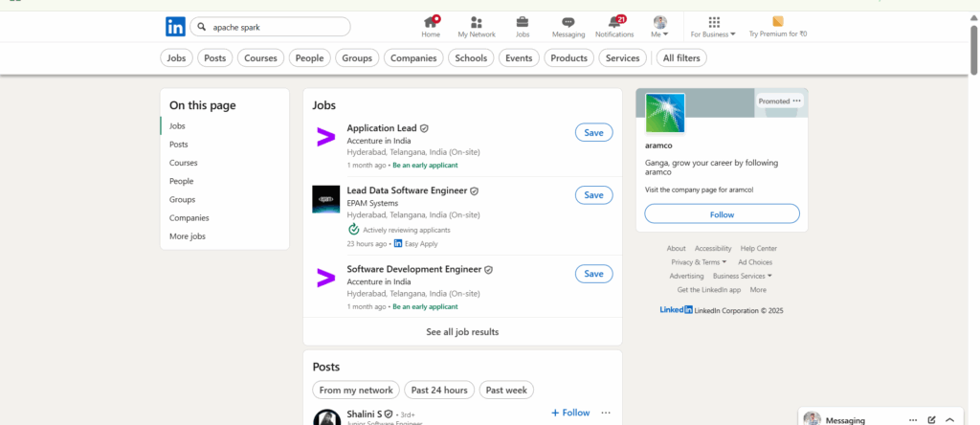
Task: Click the aramco logo in ad
Action: pos(665,113)
